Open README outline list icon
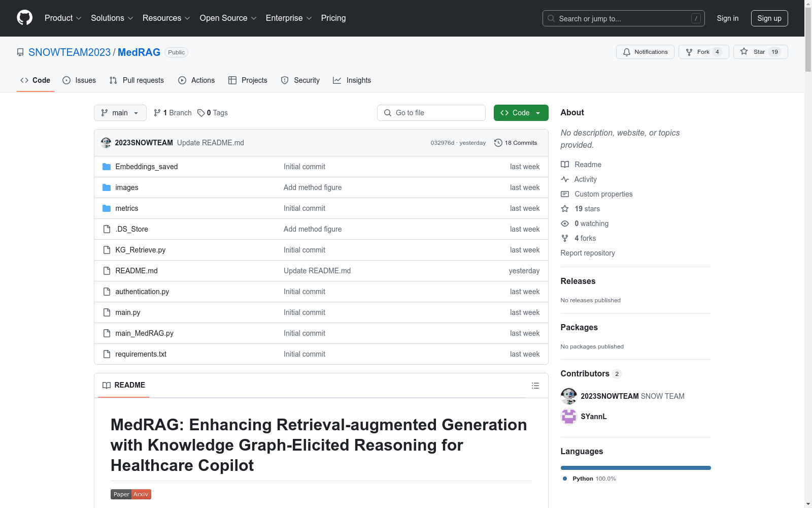 click(535, 386)
